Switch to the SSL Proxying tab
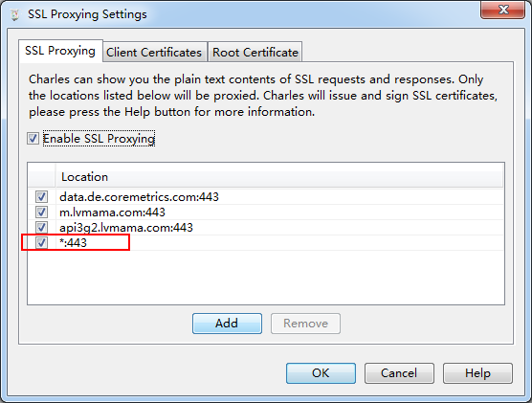 pyautogui.click(x=60, y=51)
